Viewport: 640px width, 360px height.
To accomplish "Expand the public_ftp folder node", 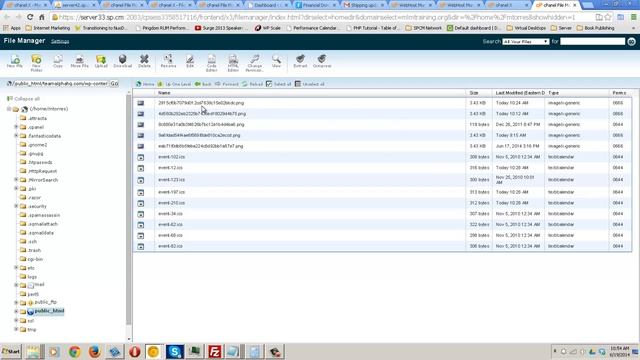I will tap(16, 302).
